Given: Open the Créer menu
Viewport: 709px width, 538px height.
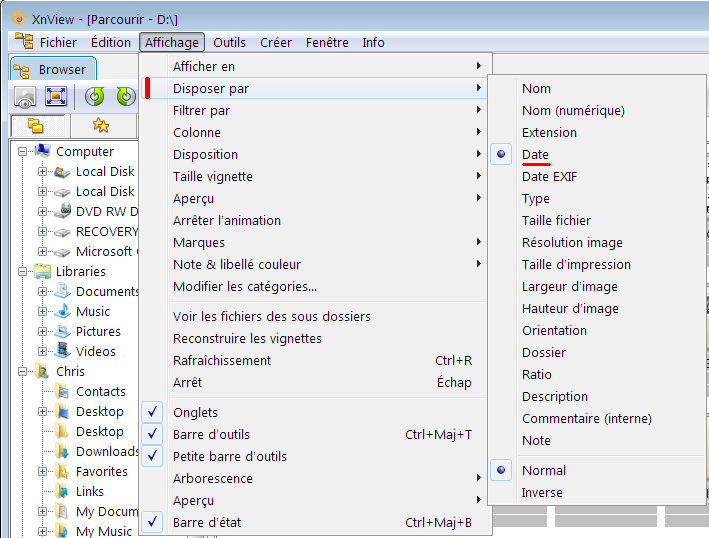Looking at the screenshot, I should pyautogui.click(x=276, y=42).
